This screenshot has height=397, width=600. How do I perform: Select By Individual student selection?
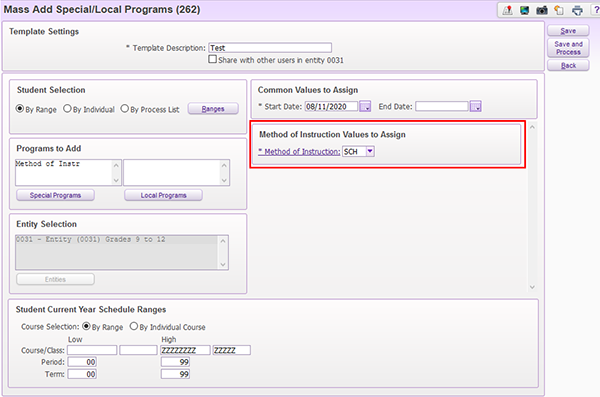pyautogui.click(x=67, y=109)
